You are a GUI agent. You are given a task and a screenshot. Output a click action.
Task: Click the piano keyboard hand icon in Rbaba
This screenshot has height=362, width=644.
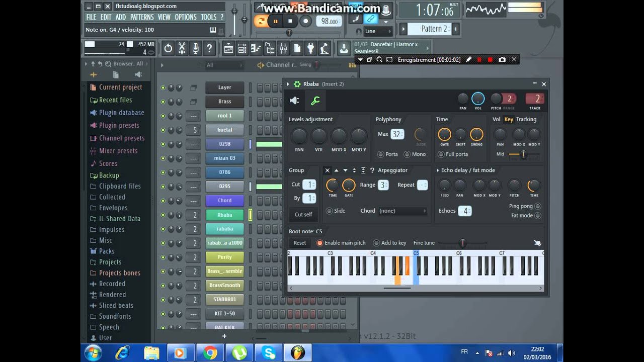537,243
